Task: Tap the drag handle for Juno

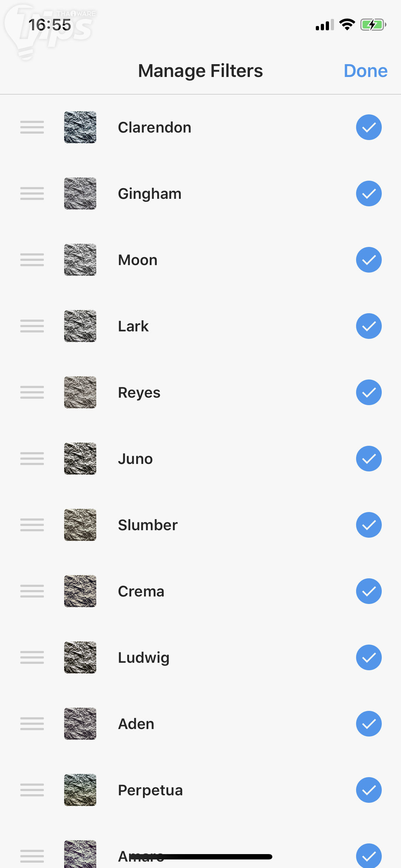Action: pyautogui.click(x=32, y=459)
